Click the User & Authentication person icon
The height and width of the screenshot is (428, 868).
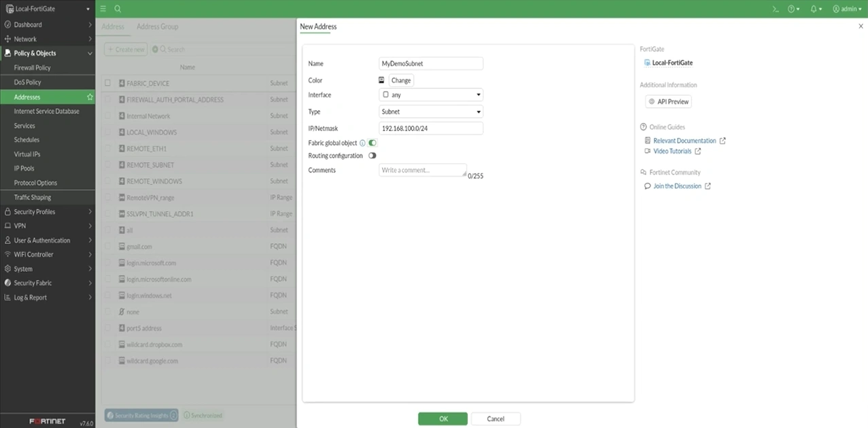click(x=7, y=240)
